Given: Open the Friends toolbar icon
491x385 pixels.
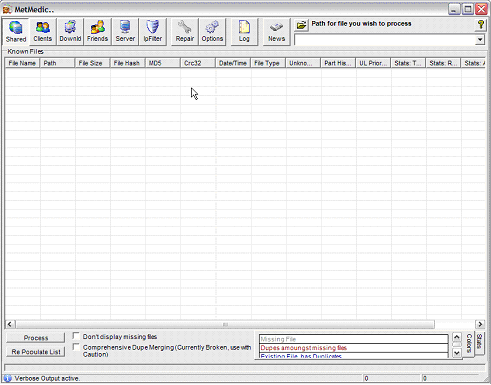Looking at the screenshot, I should 97,31.
